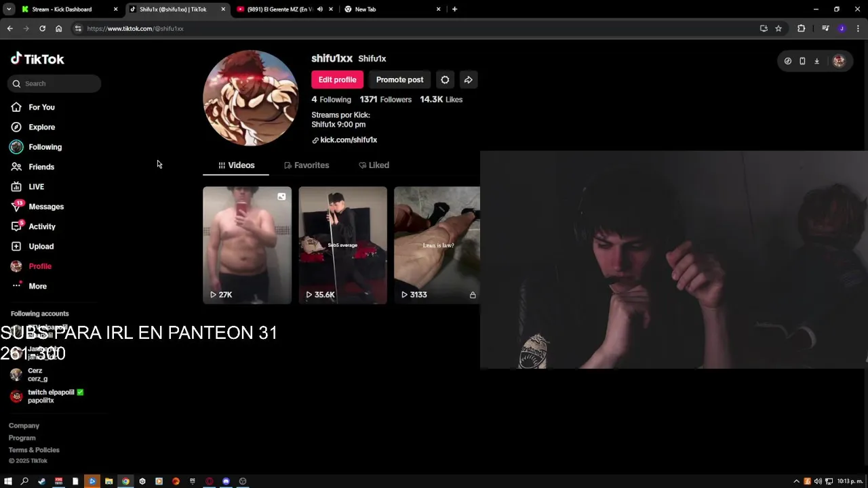Viewport: 868px width, 488px height.
Task: Open File Explorer from the taskbar
Action: [108, 481]
